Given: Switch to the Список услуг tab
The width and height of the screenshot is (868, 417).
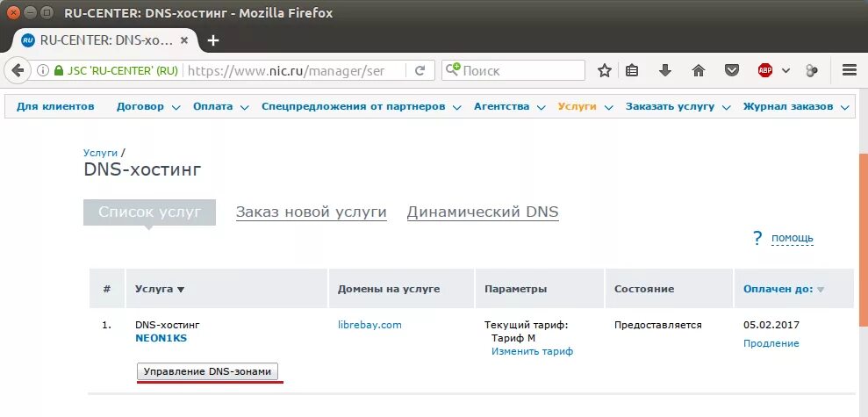Looking at the screenshot, I should pos(149,212).
